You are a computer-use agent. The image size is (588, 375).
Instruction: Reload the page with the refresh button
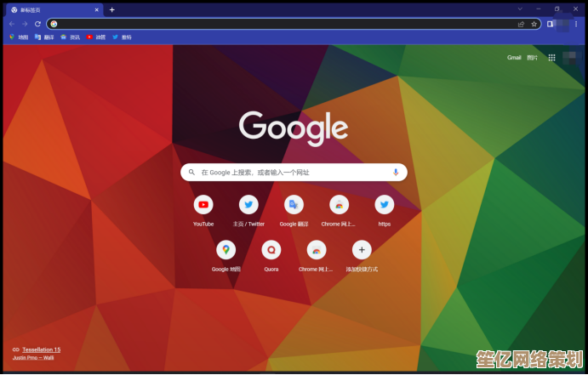pyautogui.click(x=37, y=24)
